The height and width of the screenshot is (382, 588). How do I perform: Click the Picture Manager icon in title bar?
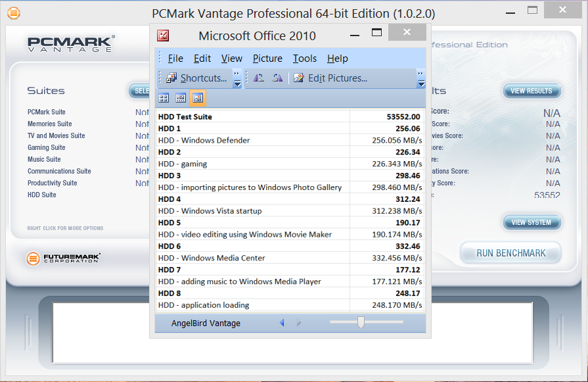click(164, 36)
